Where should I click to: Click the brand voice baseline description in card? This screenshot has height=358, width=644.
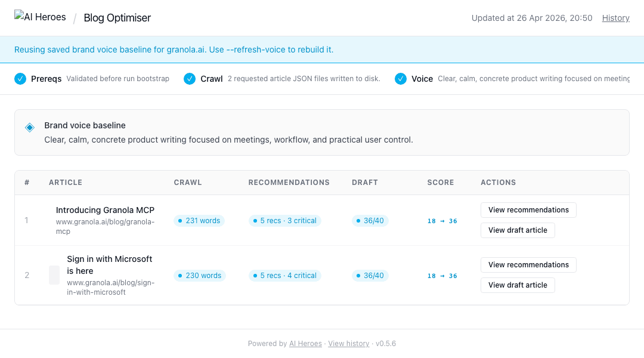[229, 140]
